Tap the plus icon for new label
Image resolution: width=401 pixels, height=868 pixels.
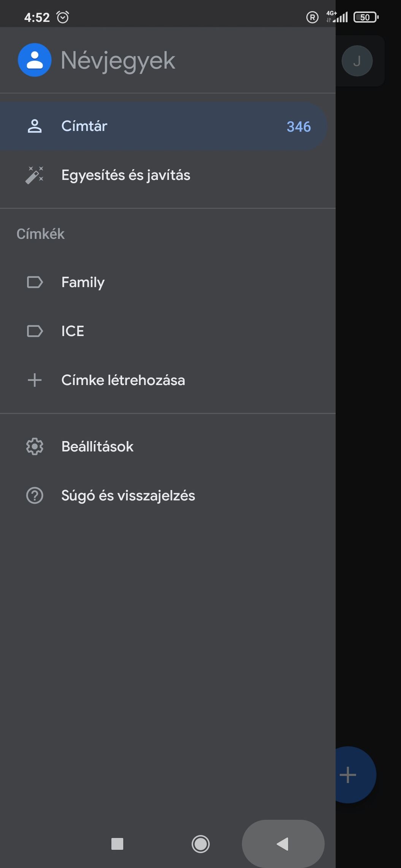(35, 380)
